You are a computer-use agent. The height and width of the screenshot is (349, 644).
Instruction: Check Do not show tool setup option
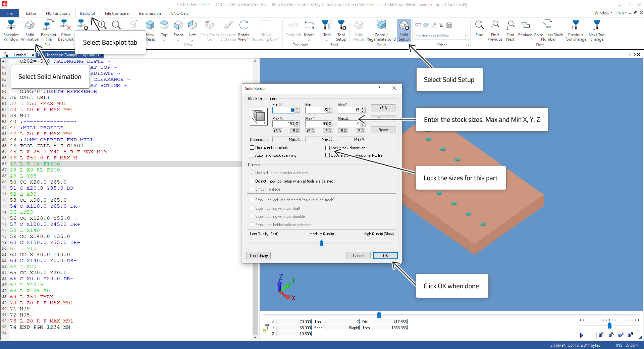coord(252,181)
